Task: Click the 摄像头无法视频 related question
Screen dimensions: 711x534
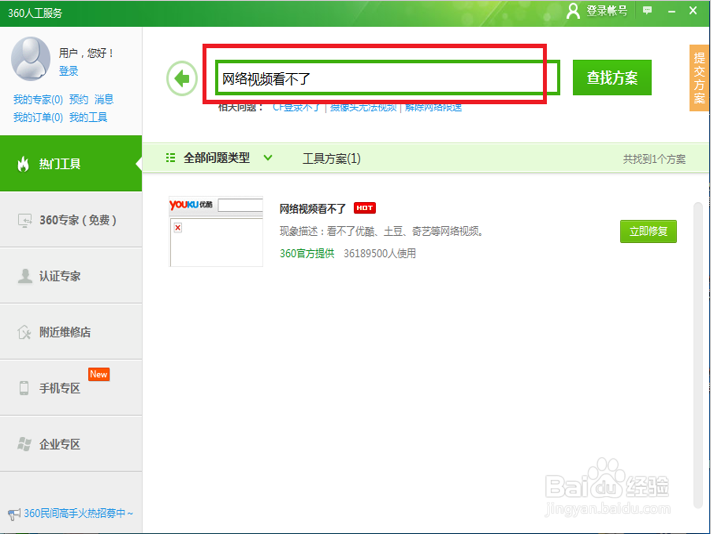Action: pos(363,107)
